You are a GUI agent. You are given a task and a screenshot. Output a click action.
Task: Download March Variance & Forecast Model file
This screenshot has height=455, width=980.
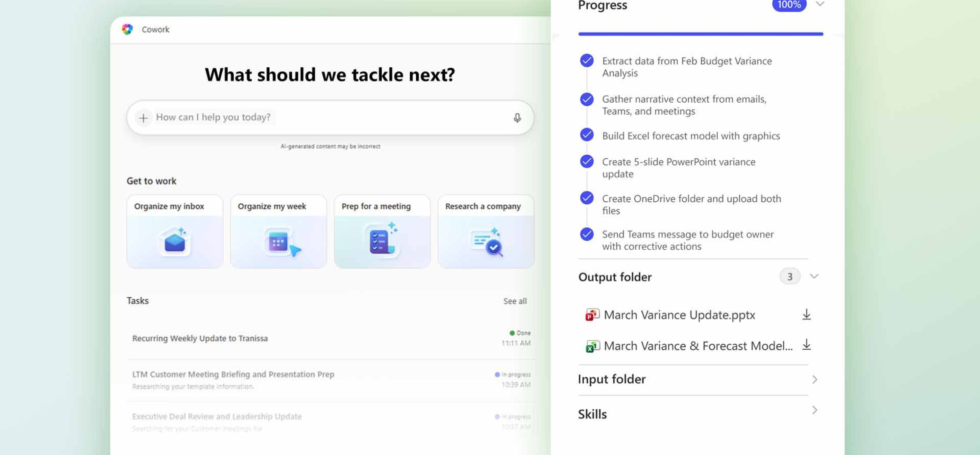pos(806,345)
